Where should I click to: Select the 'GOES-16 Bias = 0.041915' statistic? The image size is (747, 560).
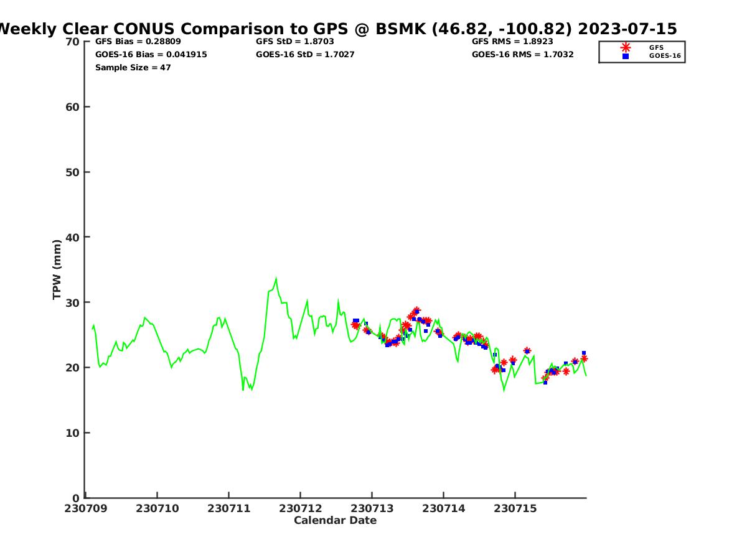tap(151, 54)
